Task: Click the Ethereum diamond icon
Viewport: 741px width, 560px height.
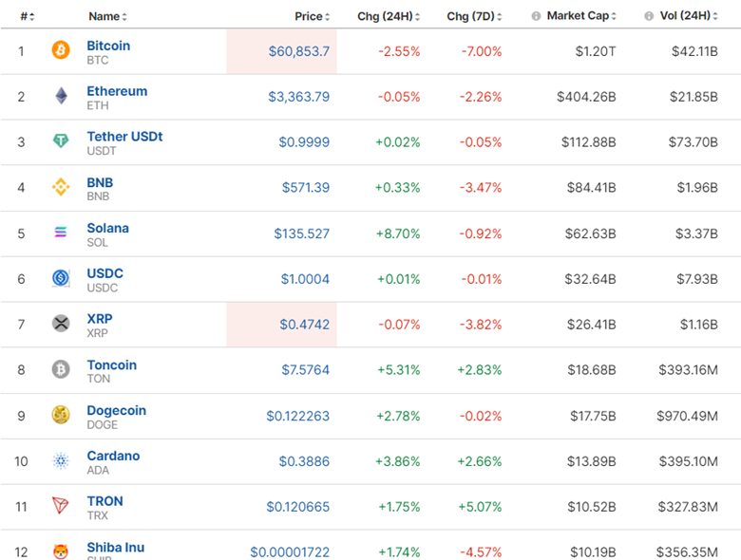Action: [x=61, y=95]
